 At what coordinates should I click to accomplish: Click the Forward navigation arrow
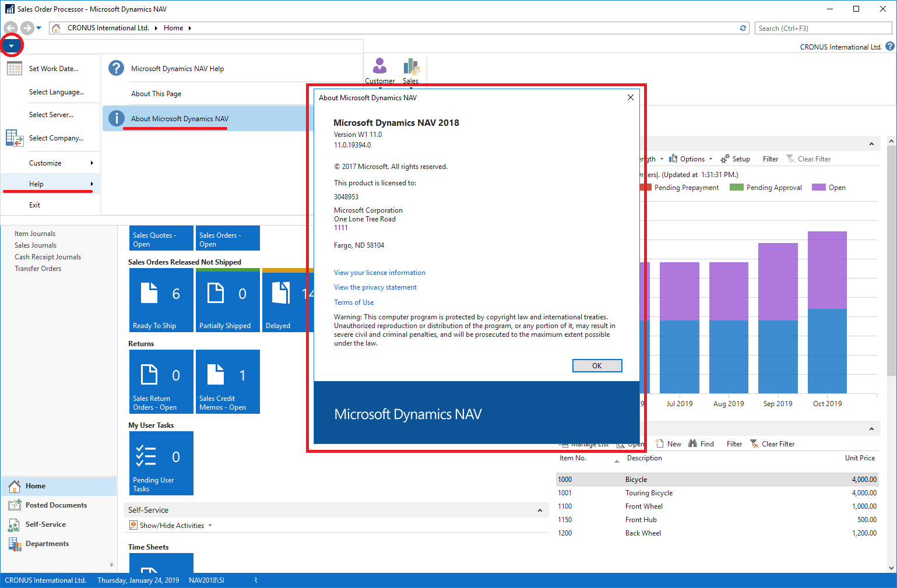(x=27, y=28)
